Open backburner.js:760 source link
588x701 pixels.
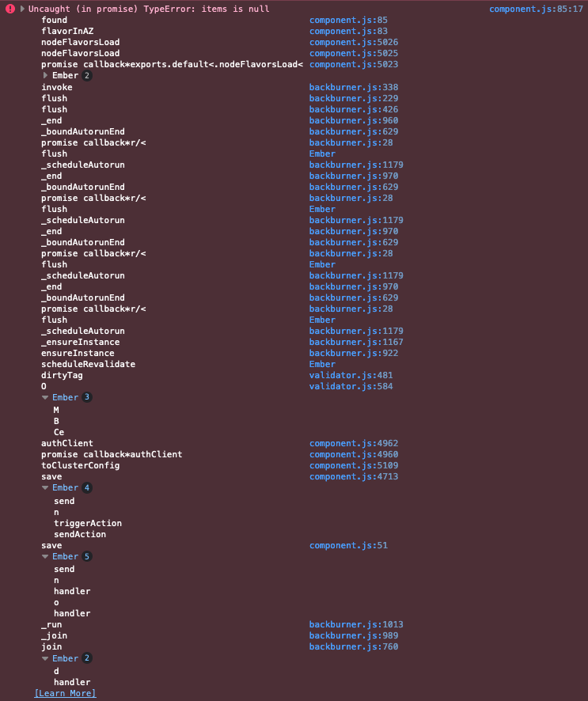(354, 646)
